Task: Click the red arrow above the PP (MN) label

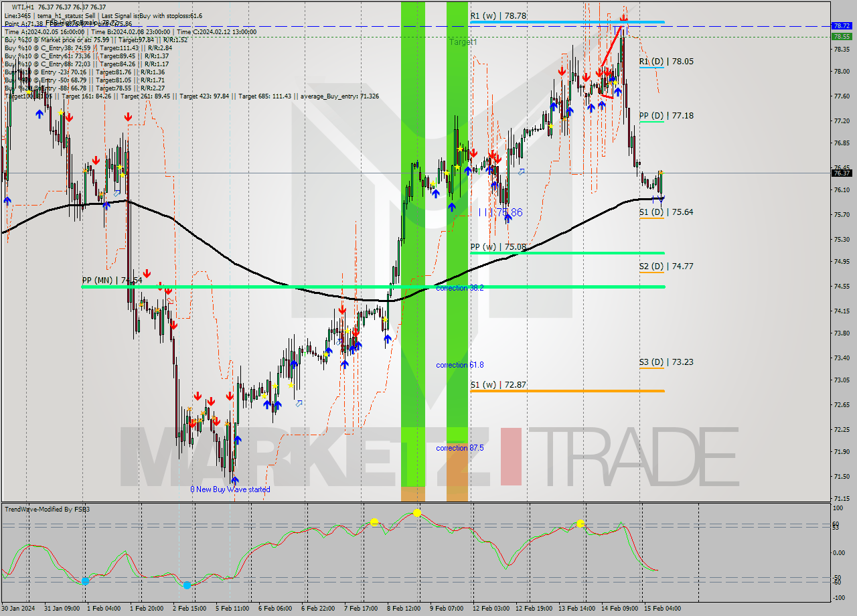Action: click(x=146, y=273)
